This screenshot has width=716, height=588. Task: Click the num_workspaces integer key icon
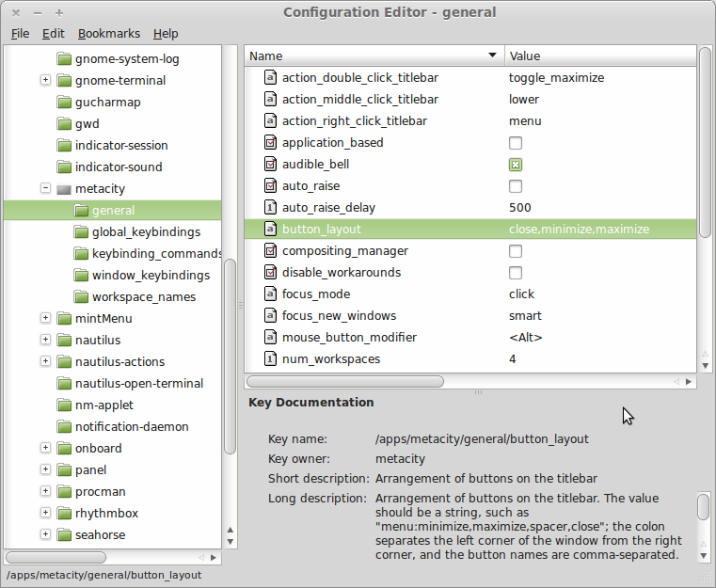click(270, 358)
